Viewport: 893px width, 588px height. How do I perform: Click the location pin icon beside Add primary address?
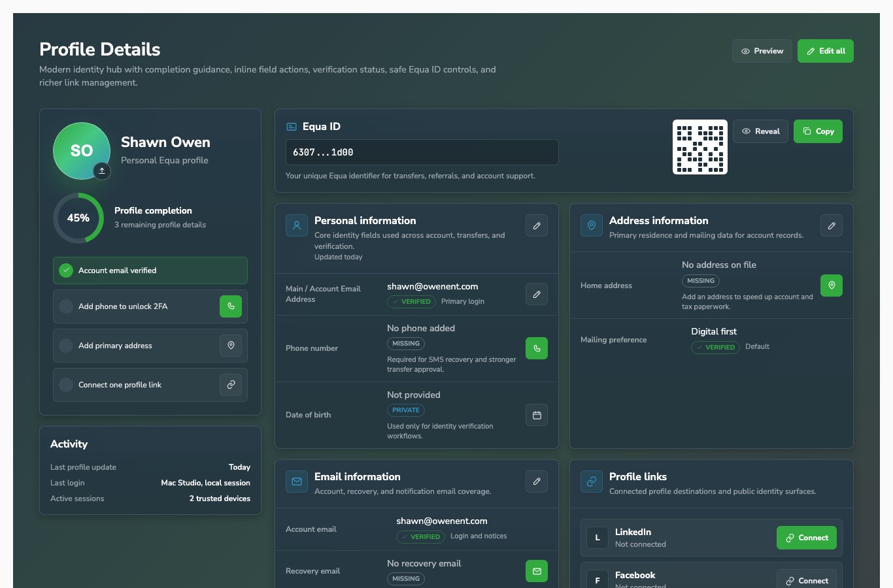click(231, 346)
